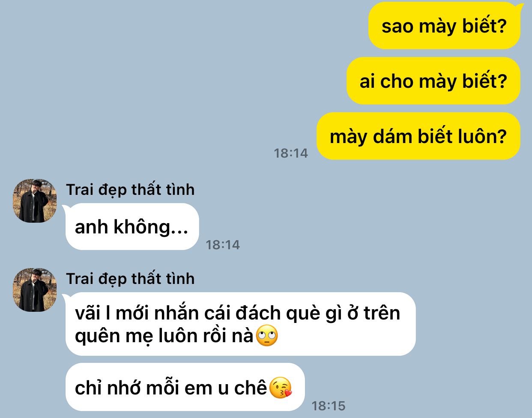Click the 18:15 timestamp
532x418 pixels.
pyautogui.click(x=329, y=406)
